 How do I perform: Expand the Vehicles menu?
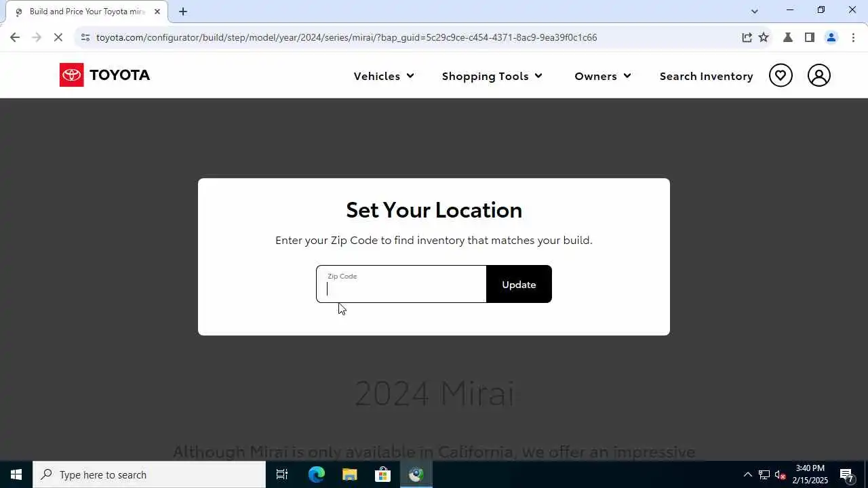384,76
